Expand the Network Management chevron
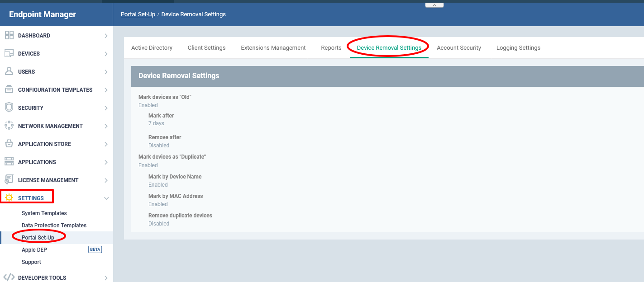Viewport: 644px width, 282px height. 106,126
